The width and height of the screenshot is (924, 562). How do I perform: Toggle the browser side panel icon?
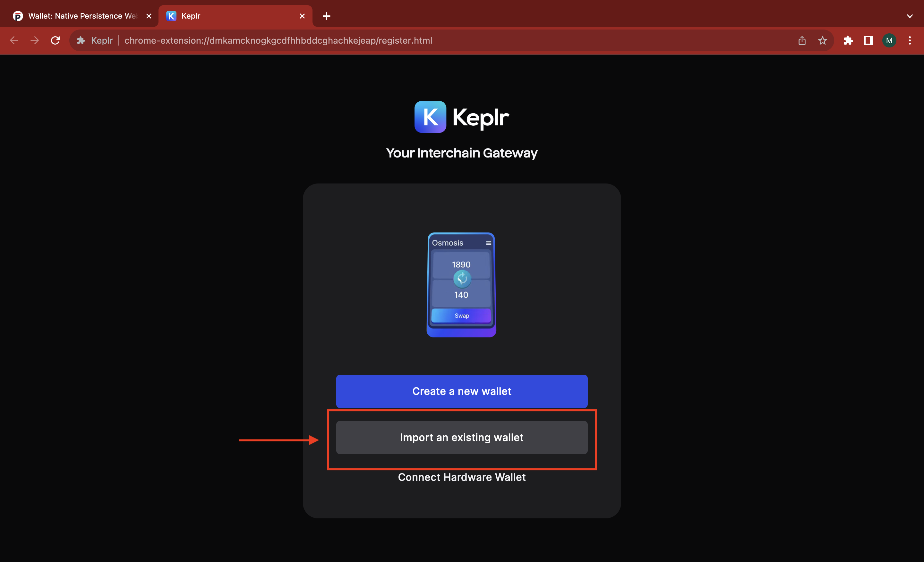[x=868, y=40]
